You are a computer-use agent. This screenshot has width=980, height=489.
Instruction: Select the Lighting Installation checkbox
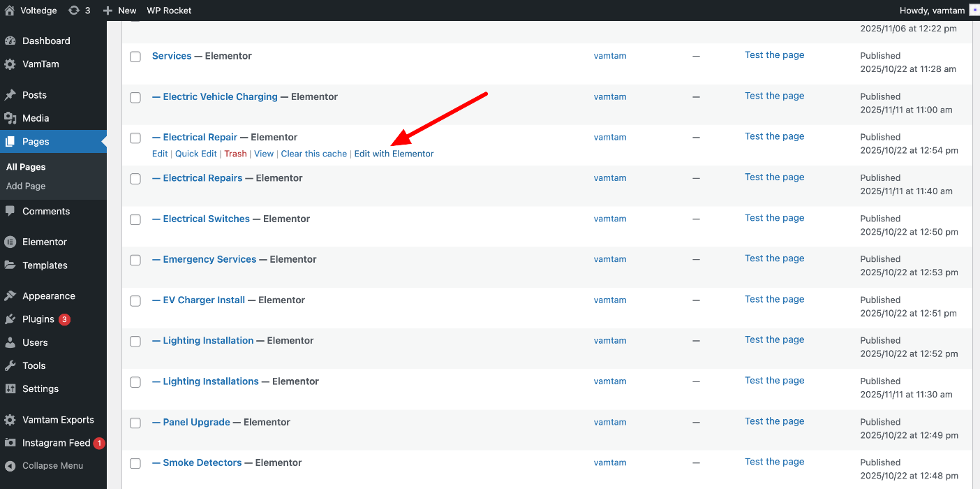tap(135, 342)
